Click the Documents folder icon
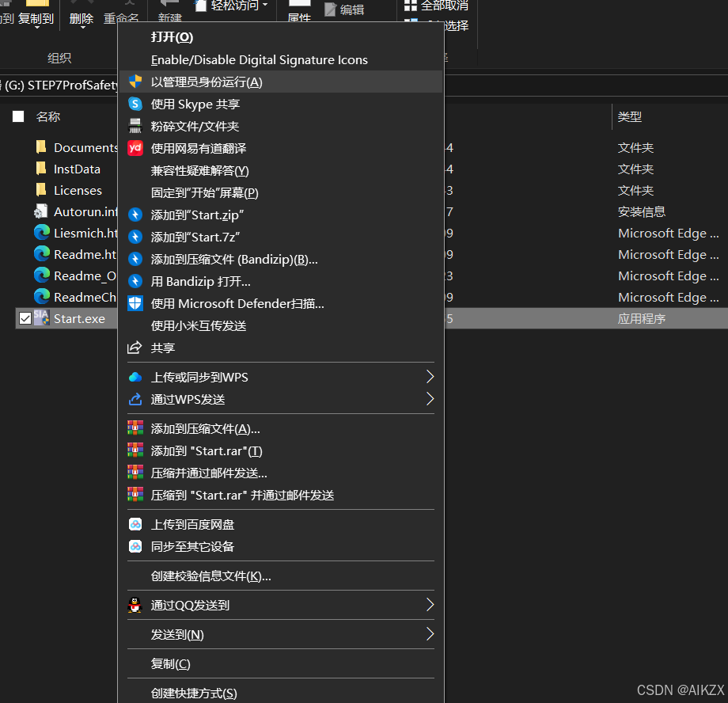The height and width of the screenshot is (703, 728). [41, 147]
